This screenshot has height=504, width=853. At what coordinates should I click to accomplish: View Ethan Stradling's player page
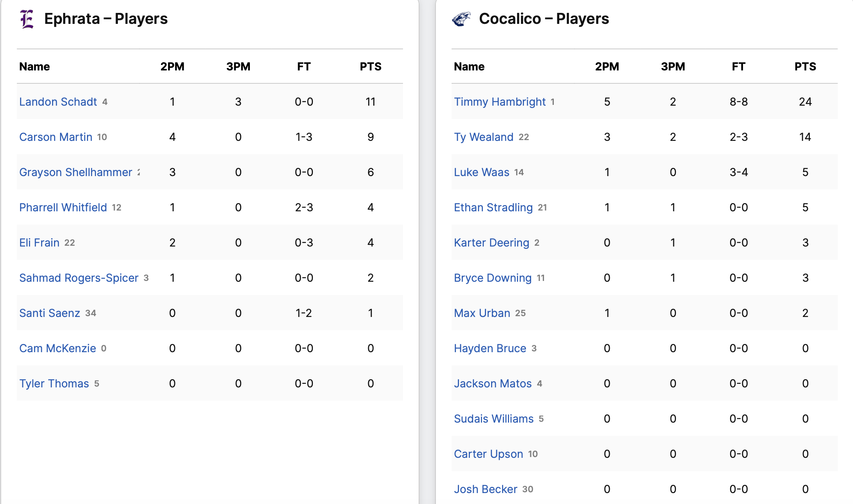click(x=493, y=207)
